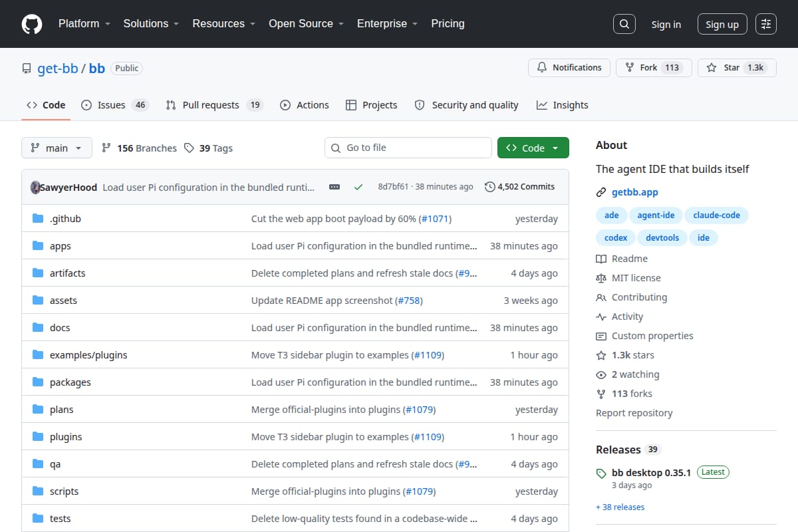Click the SawyerHood avatar image
The image size is (798, 532).
tap(35, 187)
